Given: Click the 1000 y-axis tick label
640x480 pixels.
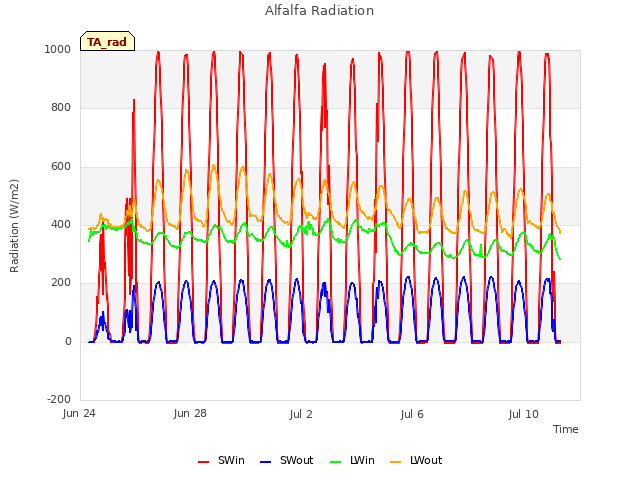Looking at the screenshot, I should coord(58,49).
